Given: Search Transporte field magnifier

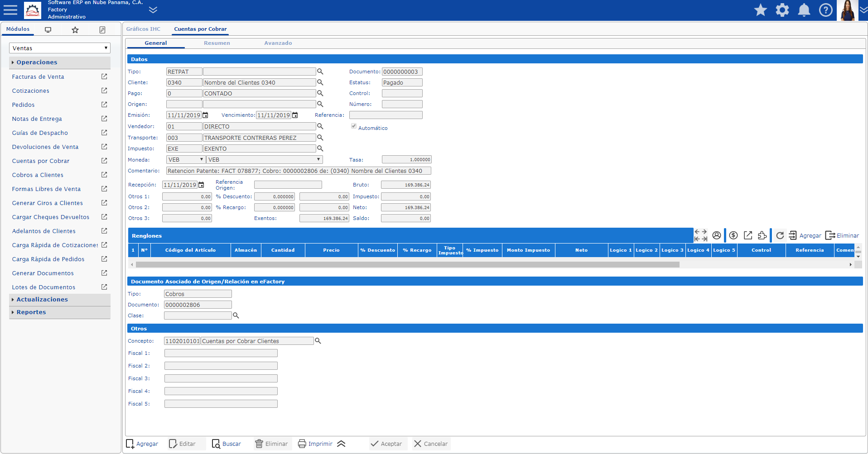Looking at the screenshot, I should tap(320, 138).
